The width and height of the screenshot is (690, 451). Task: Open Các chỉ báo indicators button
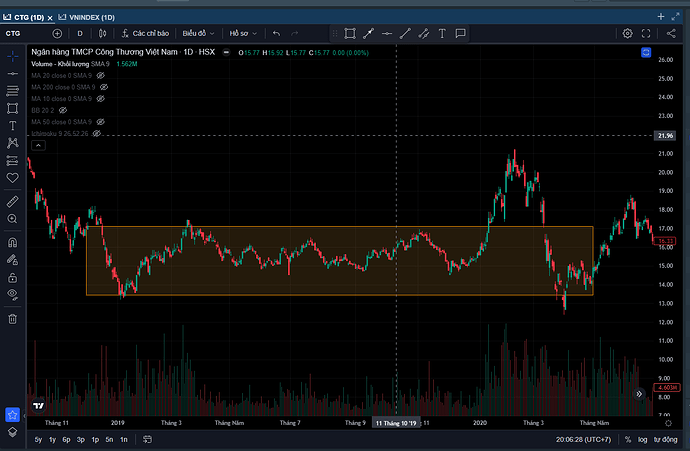pos(143,33)
